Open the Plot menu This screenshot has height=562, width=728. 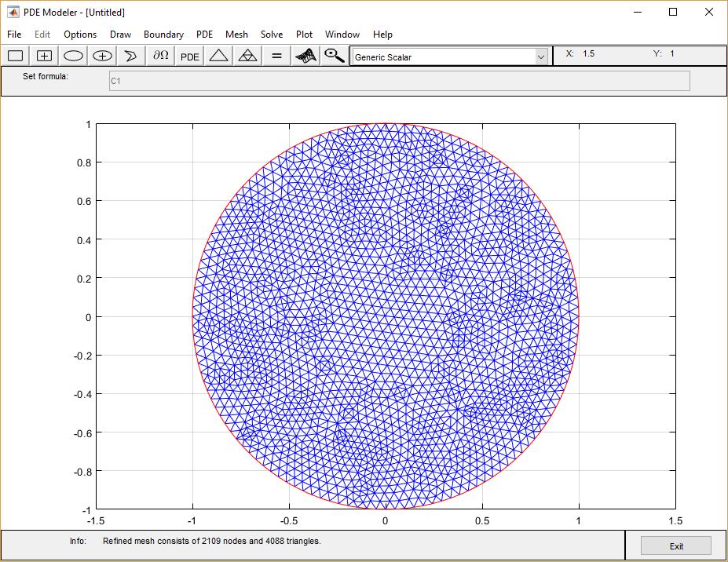point(304,35)
